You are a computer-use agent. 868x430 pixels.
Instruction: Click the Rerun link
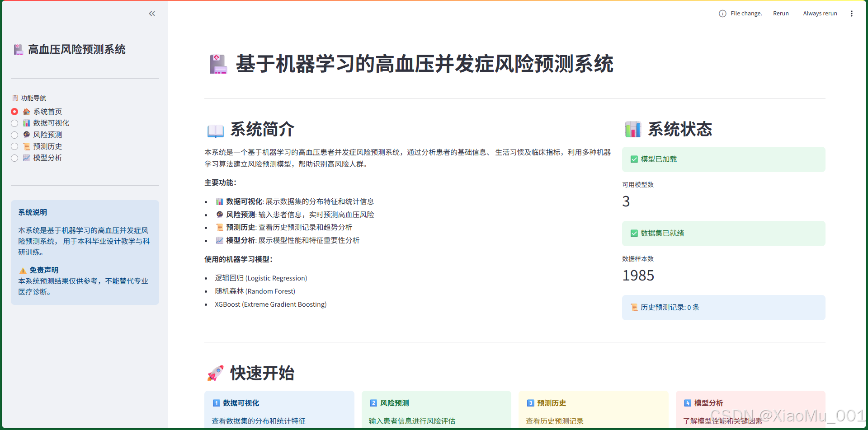pyautogui.click(x=780, y=13)
